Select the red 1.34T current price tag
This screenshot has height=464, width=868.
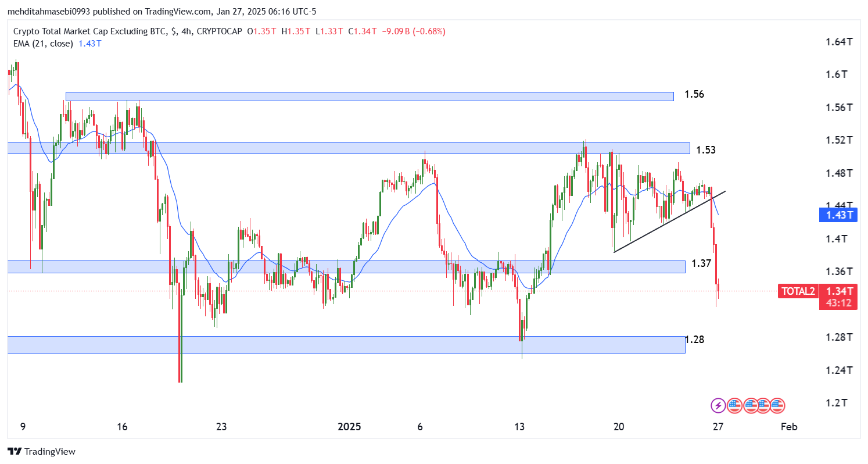click(838, 291)
